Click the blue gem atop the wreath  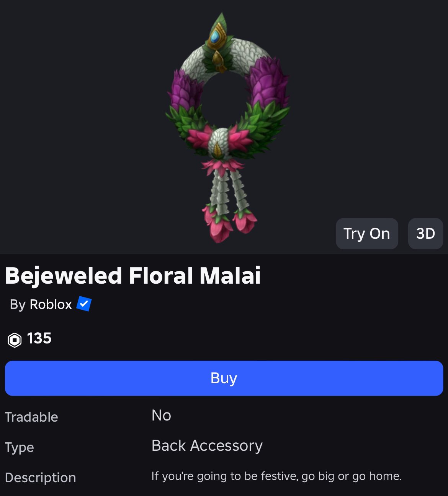click(215, 37)
